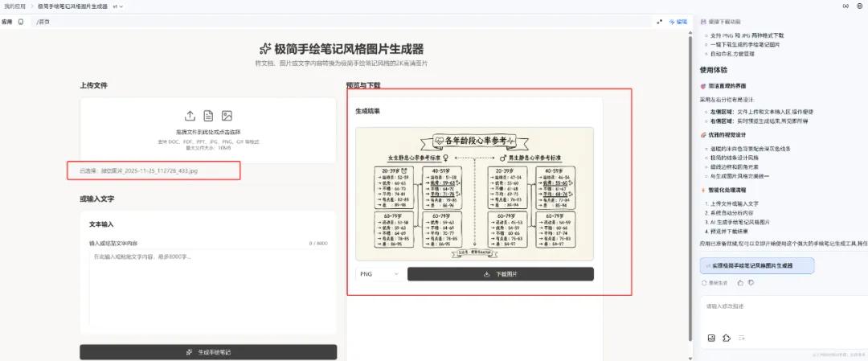Go to 我的应用 in the breadcrumb
This screenshot has height=361, width=868.
click(14, 6)
